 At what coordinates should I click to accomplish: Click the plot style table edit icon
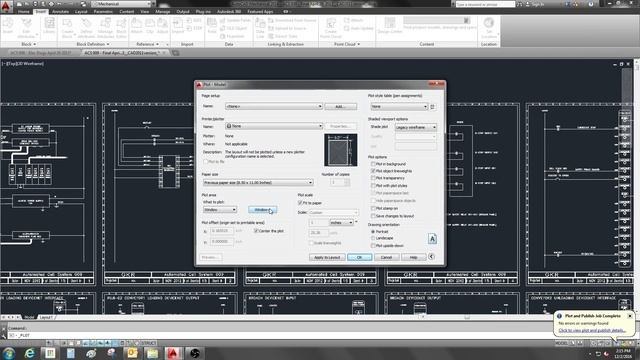[x=433, y=107]
